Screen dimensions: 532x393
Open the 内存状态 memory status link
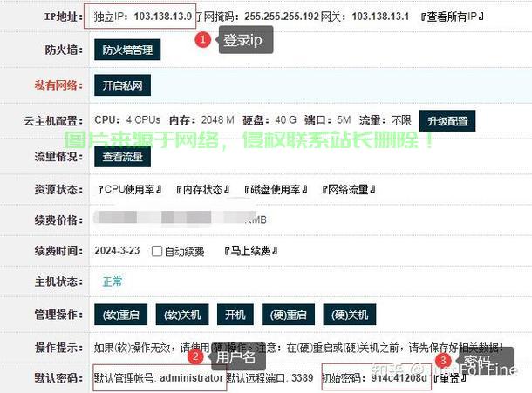(x=202, y=189)
